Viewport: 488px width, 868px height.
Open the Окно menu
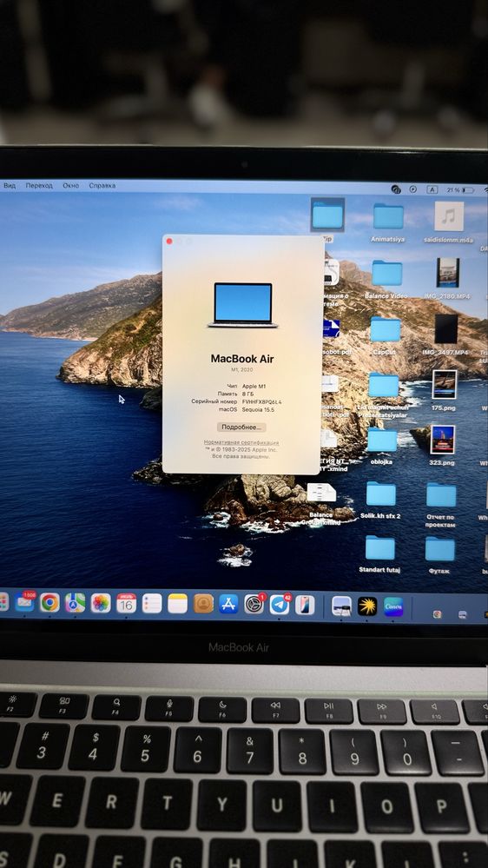(71, 185)
